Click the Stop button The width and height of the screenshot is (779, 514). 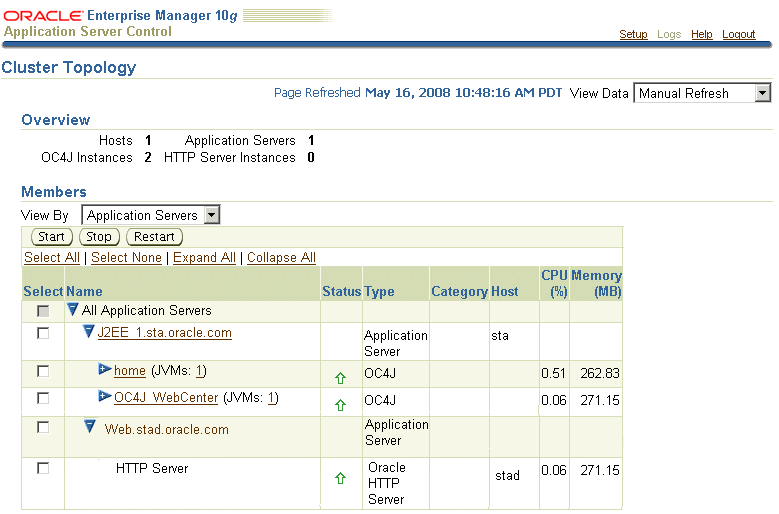pyautogui.click(x=99, y=237)
